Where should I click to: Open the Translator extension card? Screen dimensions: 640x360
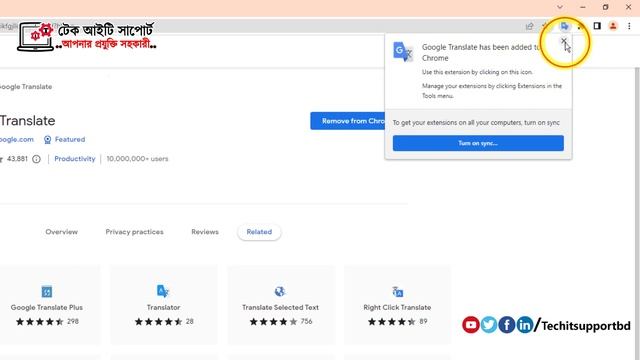point(164,305)
